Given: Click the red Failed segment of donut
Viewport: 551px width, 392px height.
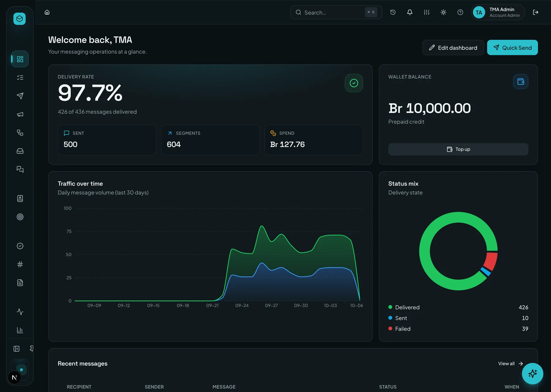Looking at the screenshot, I should click(x=491, y=261).
